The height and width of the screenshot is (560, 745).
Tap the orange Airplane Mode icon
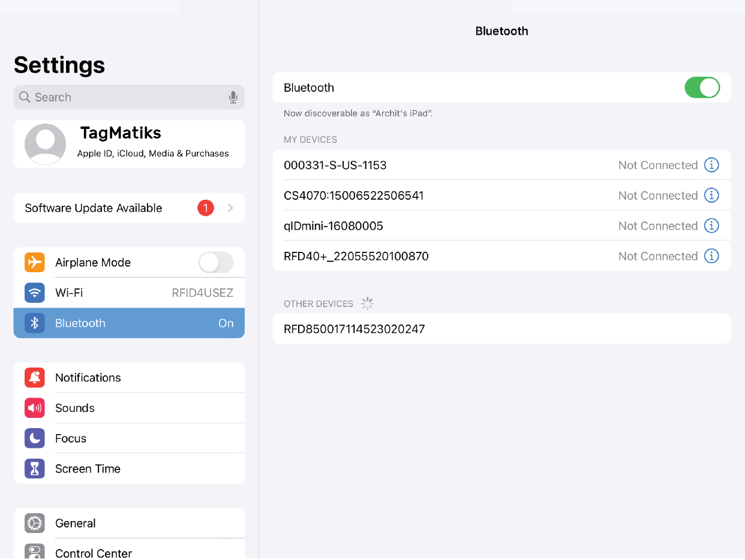click(35, 263)
